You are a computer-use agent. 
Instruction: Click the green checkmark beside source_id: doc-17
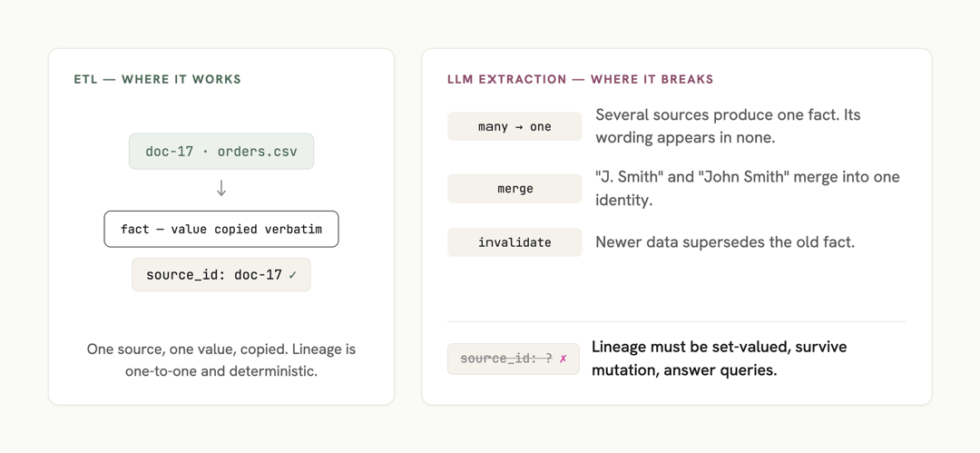(292, 275)
